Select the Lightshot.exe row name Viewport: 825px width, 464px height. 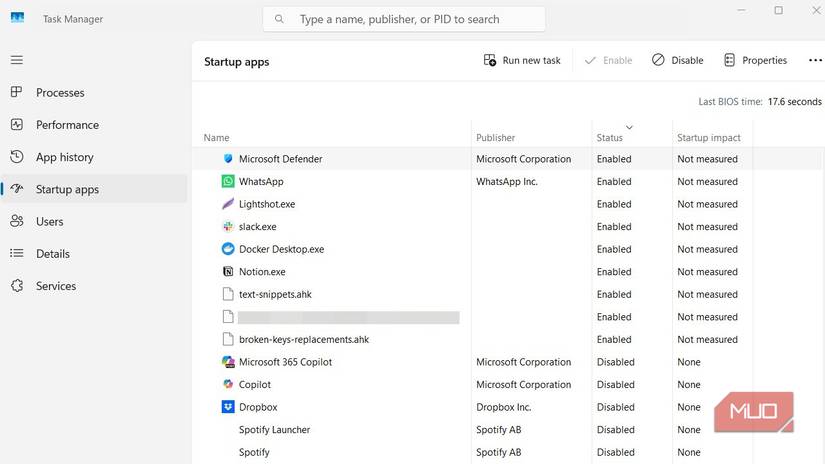click(267, 204)
